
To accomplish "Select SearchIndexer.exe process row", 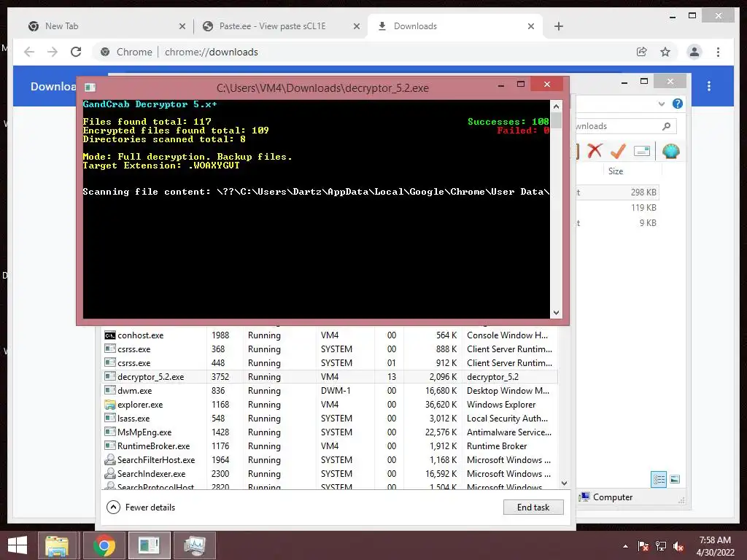I will point(329,473).
